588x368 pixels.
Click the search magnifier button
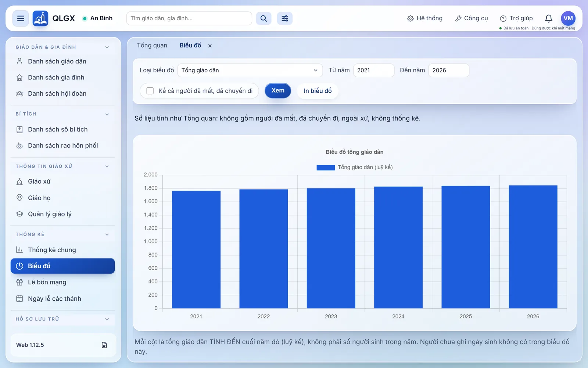pyautogui.click(x=263, y=18)
